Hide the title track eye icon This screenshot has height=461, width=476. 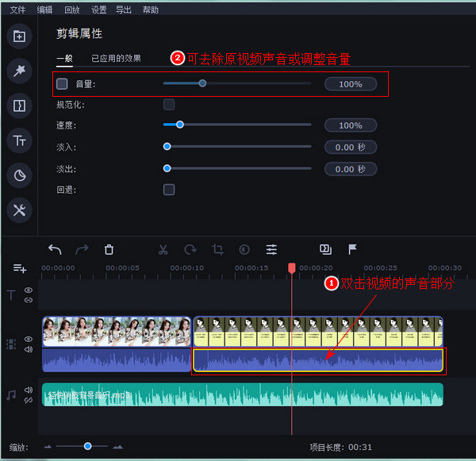(x=29, y=290)
